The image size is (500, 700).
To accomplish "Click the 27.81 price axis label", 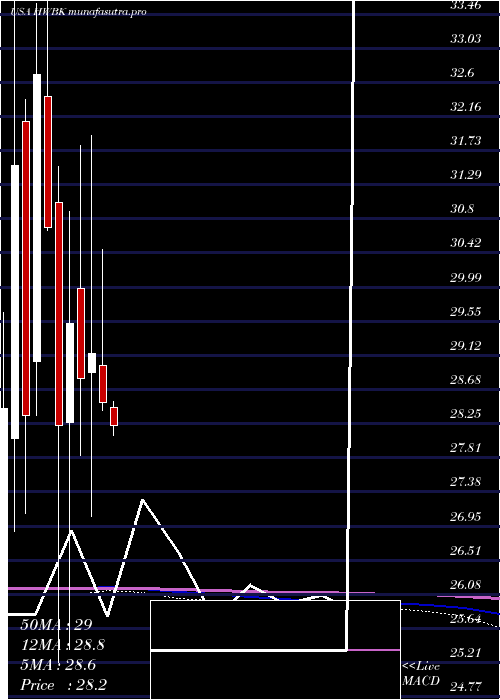I will click(x=466, y=448).
